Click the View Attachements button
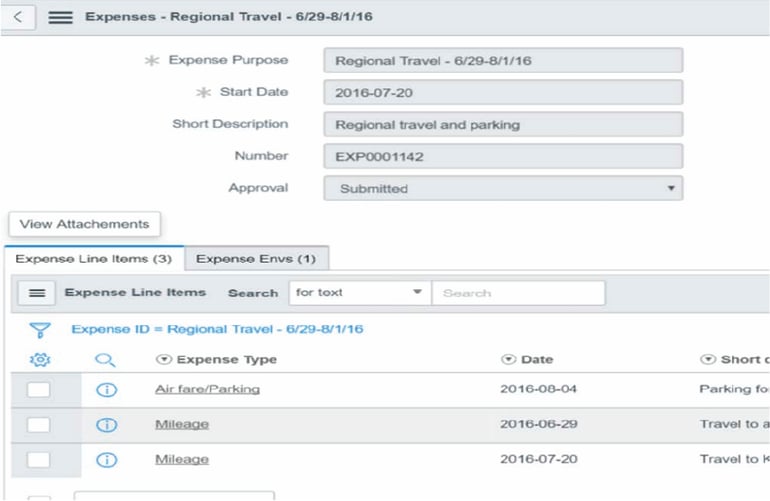770x501 pixels. (84, 224)
